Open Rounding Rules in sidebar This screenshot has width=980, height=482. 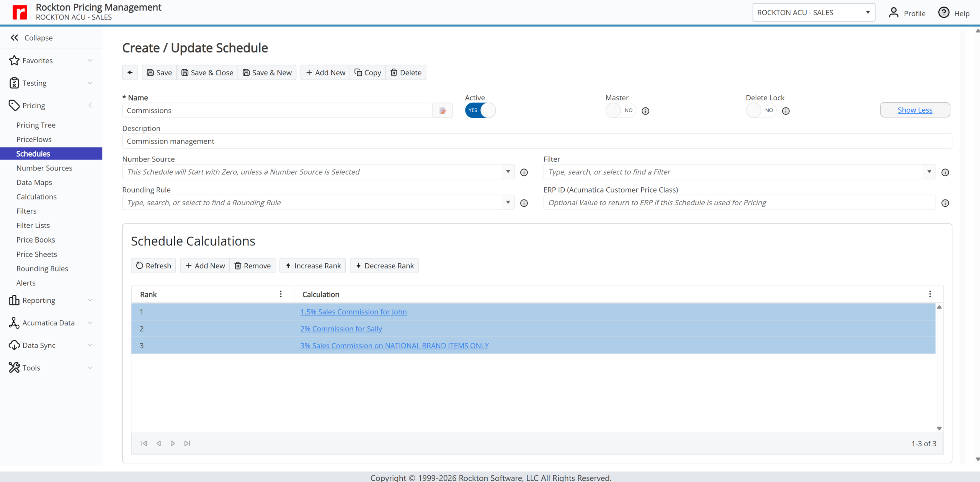coord(42,269)
